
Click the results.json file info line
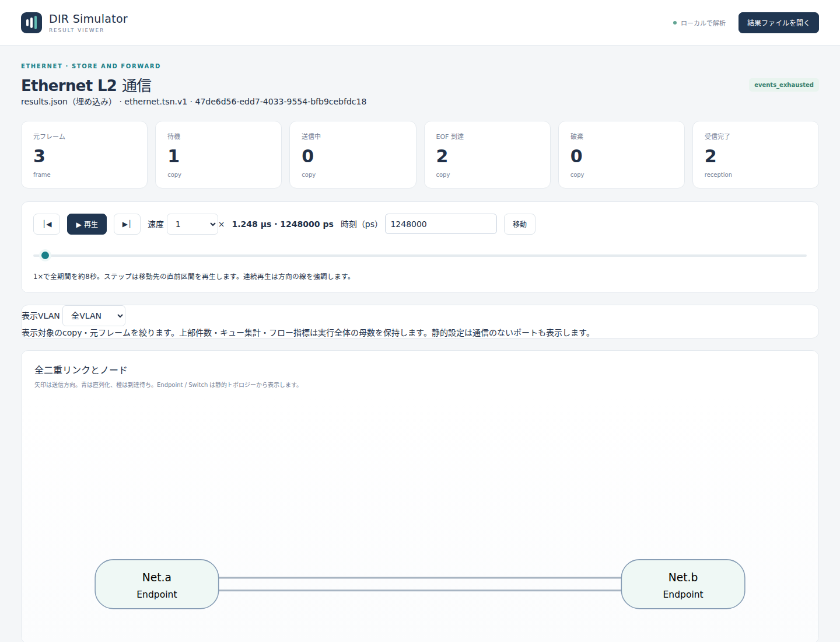point(194,102)
